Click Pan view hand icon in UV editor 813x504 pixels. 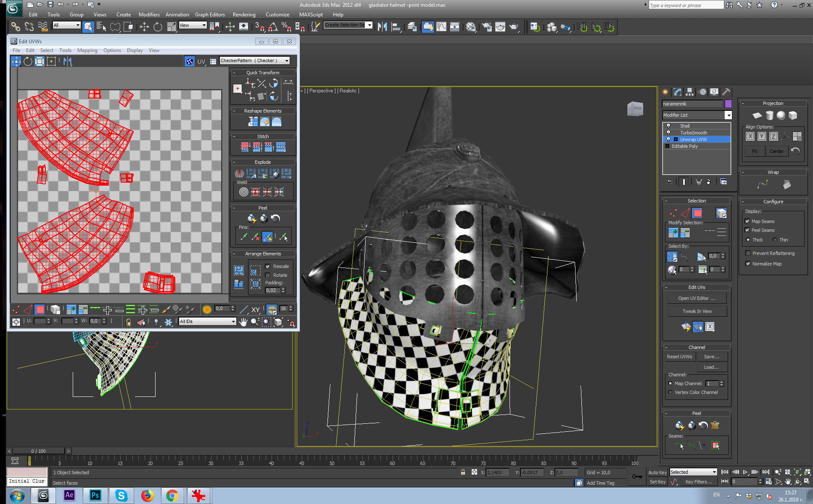(243, 322)
